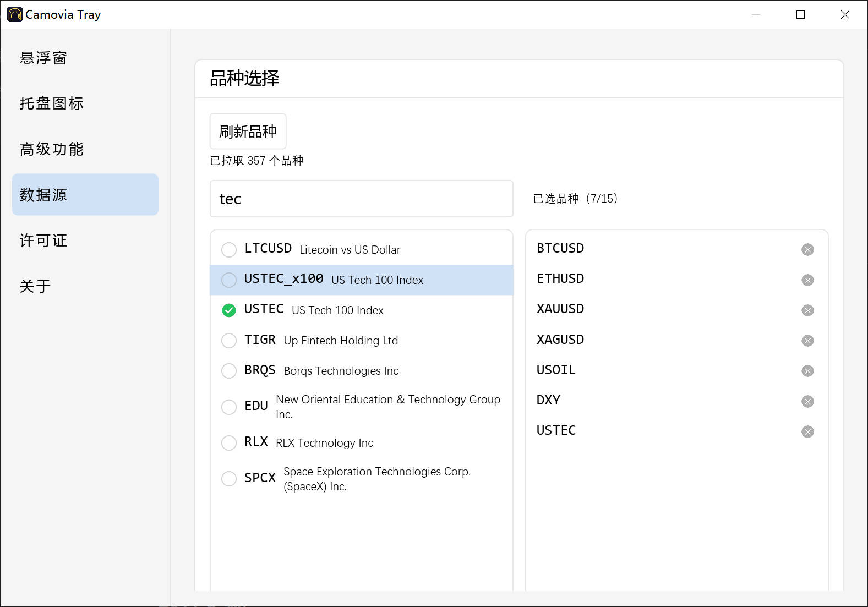This screenshot has height=607, width=868.
Task: Switch to the 数据源 section
Action: (x=85, y=195)
